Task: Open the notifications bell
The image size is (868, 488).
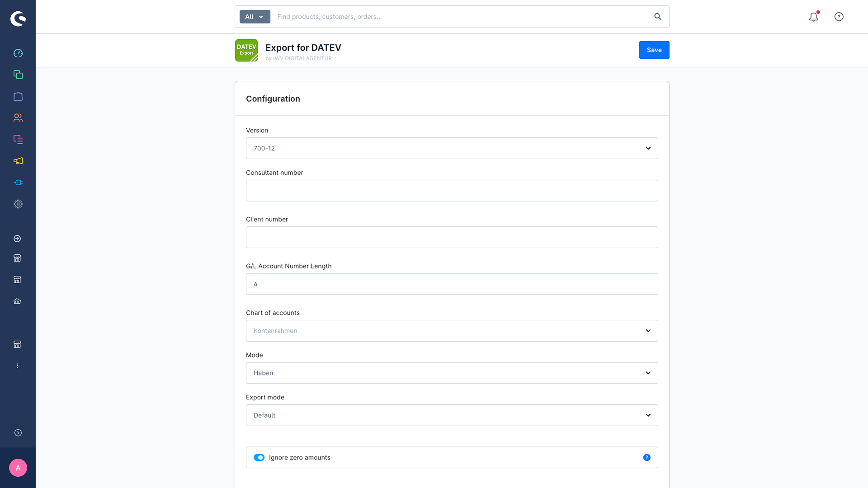Action: 814,17
